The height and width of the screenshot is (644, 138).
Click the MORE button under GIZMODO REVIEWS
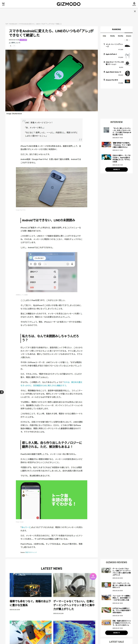point(117,633)
